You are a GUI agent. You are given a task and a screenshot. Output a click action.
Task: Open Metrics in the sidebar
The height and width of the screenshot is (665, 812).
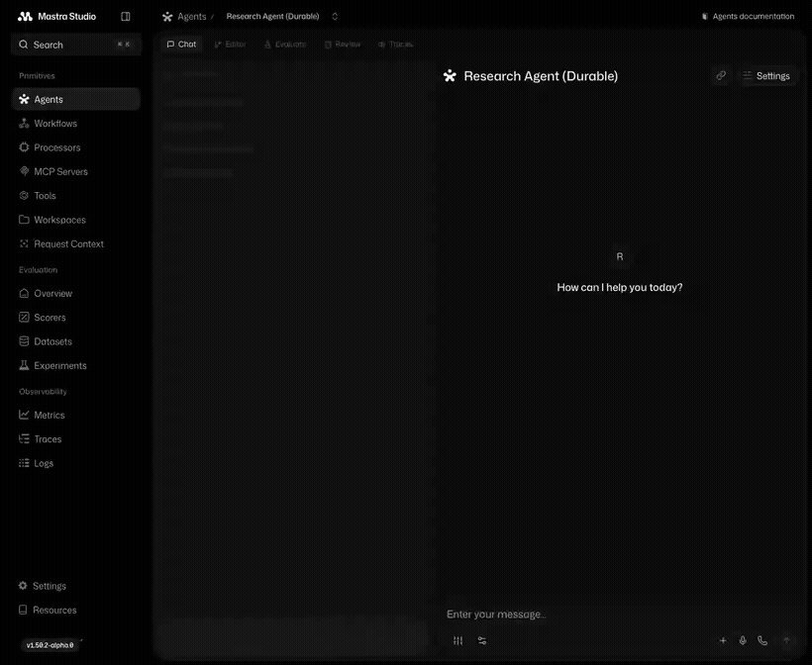[x=76, y=415]
